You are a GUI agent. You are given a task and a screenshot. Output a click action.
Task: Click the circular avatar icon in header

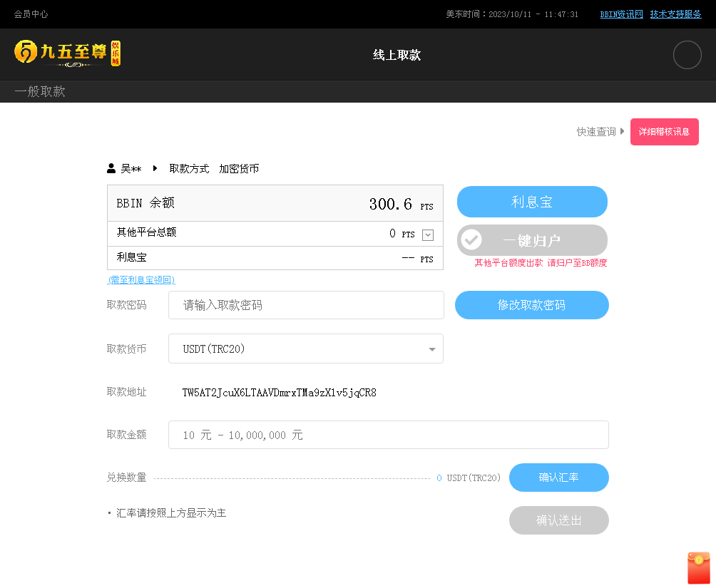tap(687, 55)
